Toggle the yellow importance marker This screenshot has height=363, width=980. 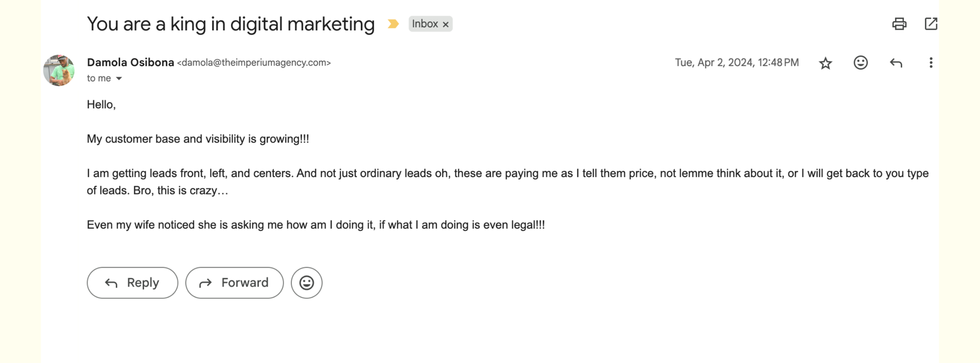pos(393,24)
